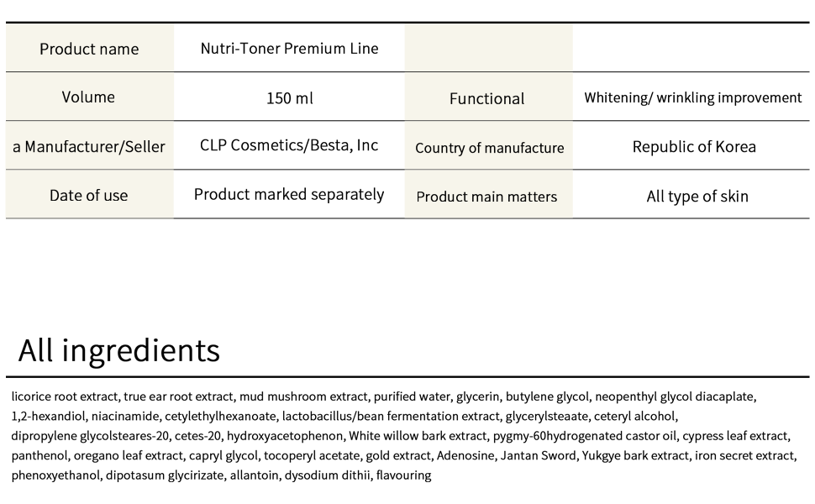Select CLP Cosmetics/Besta, Inc value

click(289, 145)
